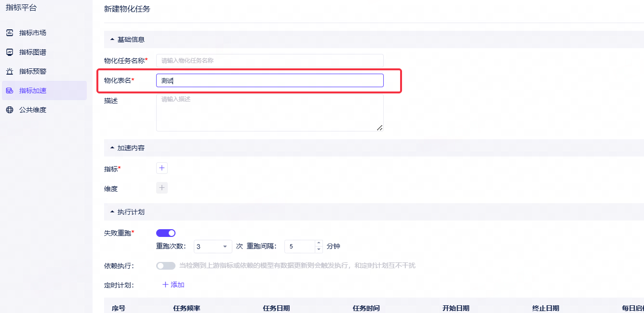The width and height of the screenshot is (644, 313).
Task: Click the 公共维度 globe icon
Action: [10, 110]
